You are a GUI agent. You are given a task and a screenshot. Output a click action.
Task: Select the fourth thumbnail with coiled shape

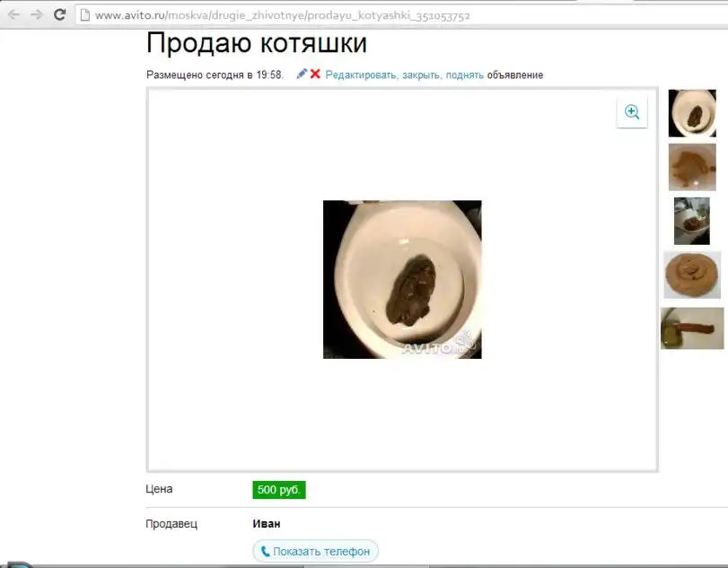692,275
